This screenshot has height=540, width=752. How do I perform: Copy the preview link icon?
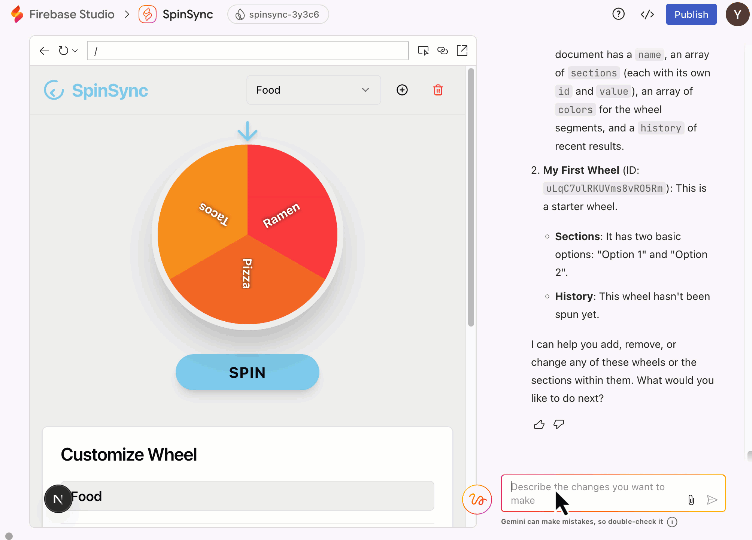(442, 50)
